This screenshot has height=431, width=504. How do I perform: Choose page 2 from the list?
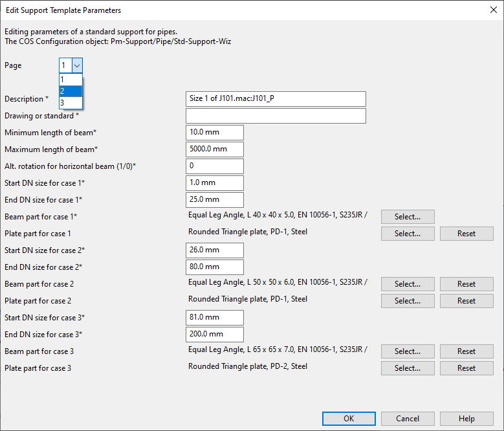coord(71,91)
